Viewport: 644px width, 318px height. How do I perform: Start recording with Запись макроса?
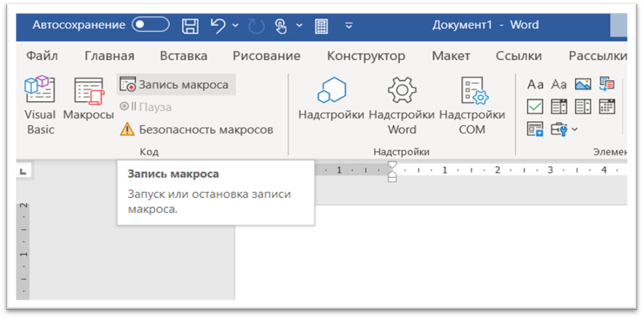(176, 85)
